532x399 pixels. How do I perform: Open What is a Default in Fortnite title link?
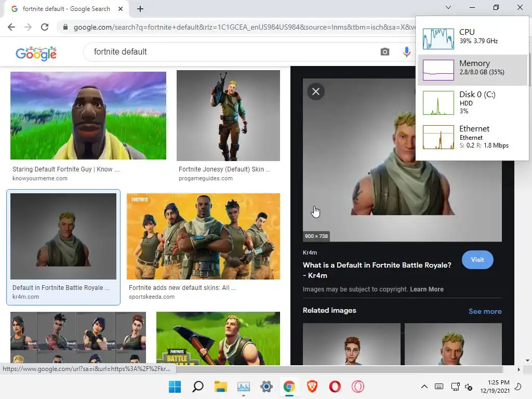point(377,270)
